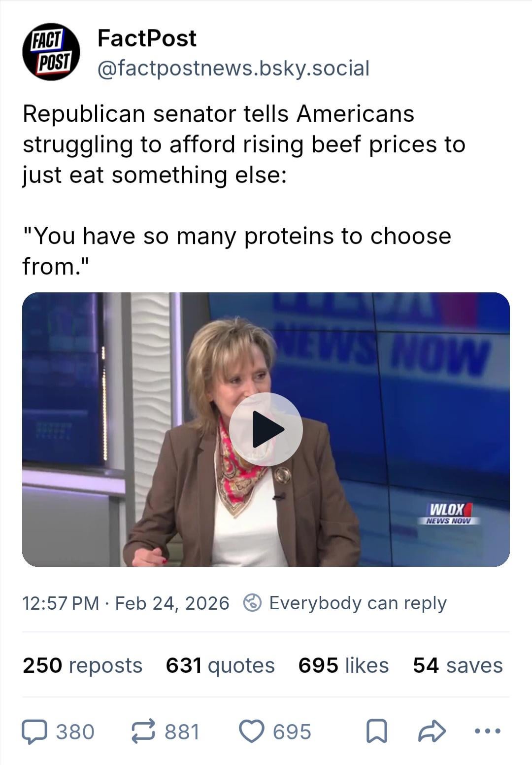Image resolution: width=532 pixels, height=765 pixels.
Task: Like the post with heart icon
Action: tap(251, 731)
